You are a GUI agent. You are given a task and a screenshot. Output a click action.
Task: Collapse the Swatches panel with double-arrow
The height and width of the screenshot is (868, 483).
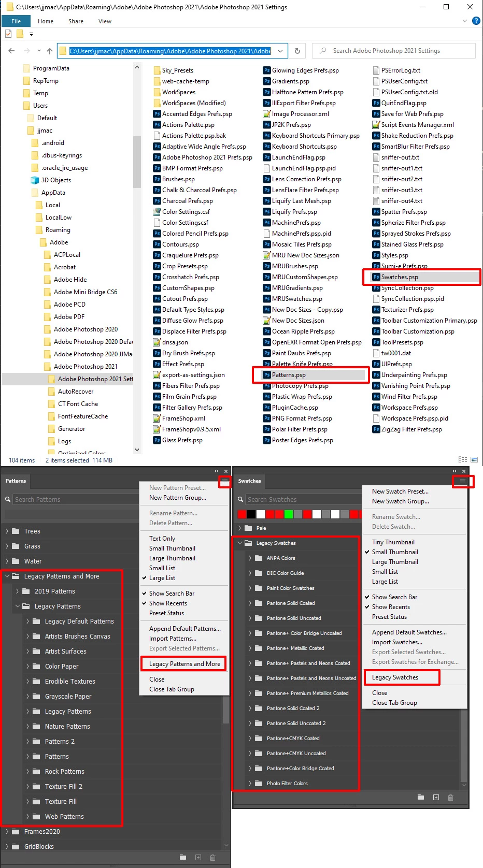[x=454, y=471]
